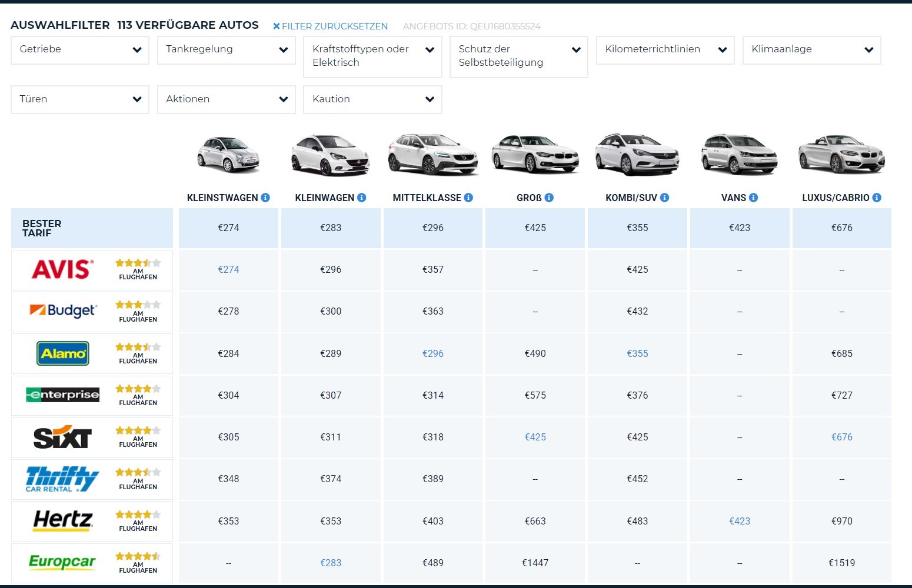Select the Budget supplier logo
This screenshot has height=588, width=912.
click(x=63, y=310)
